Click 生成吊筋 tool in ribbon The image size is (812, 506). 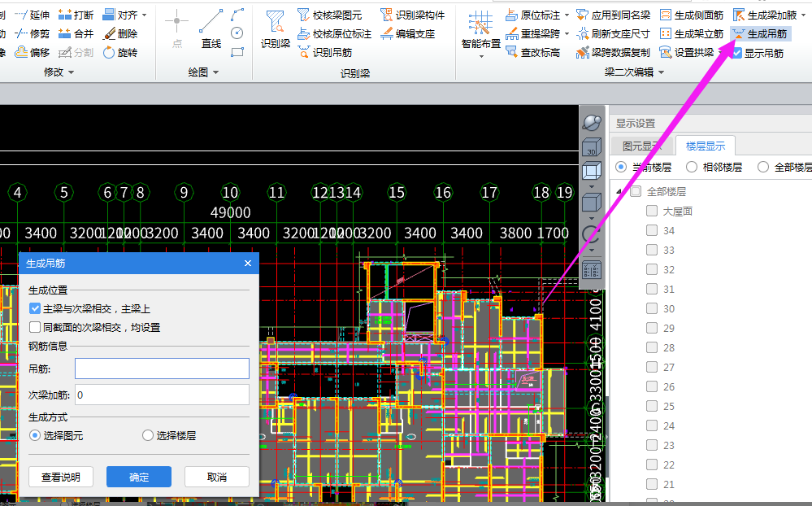click(x=760, y=33)
